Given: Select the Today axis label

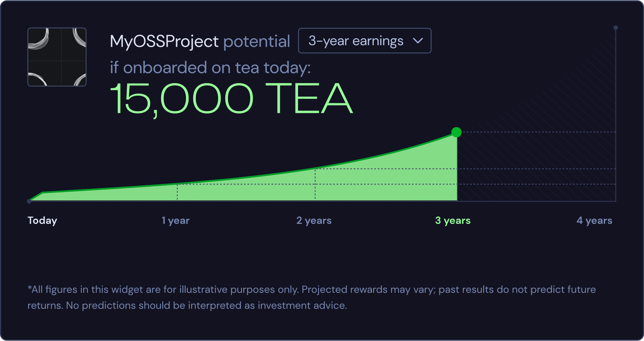Looking at the screenshot, I should coord(42,220).
